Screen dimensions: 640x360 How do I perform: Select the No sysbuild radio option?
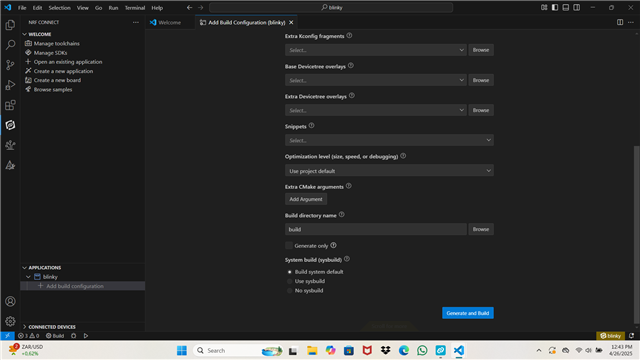[x=289, y=291]
